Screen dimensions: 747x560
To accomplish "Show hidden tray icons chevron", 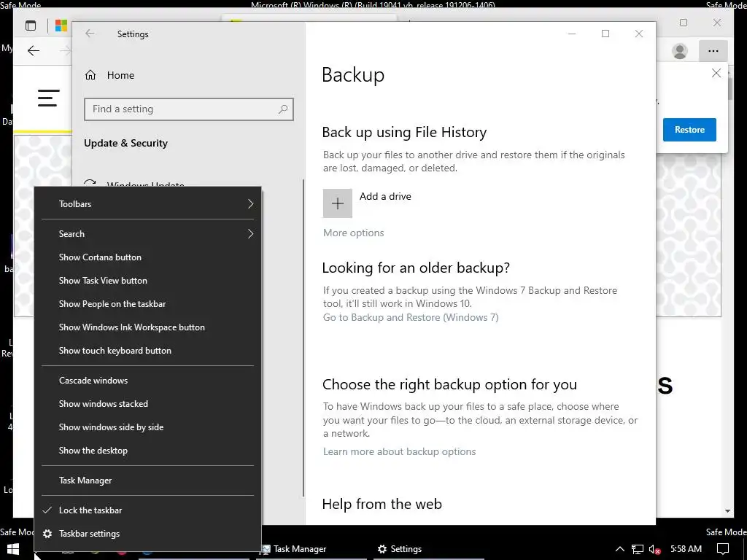I will (619, 549).
